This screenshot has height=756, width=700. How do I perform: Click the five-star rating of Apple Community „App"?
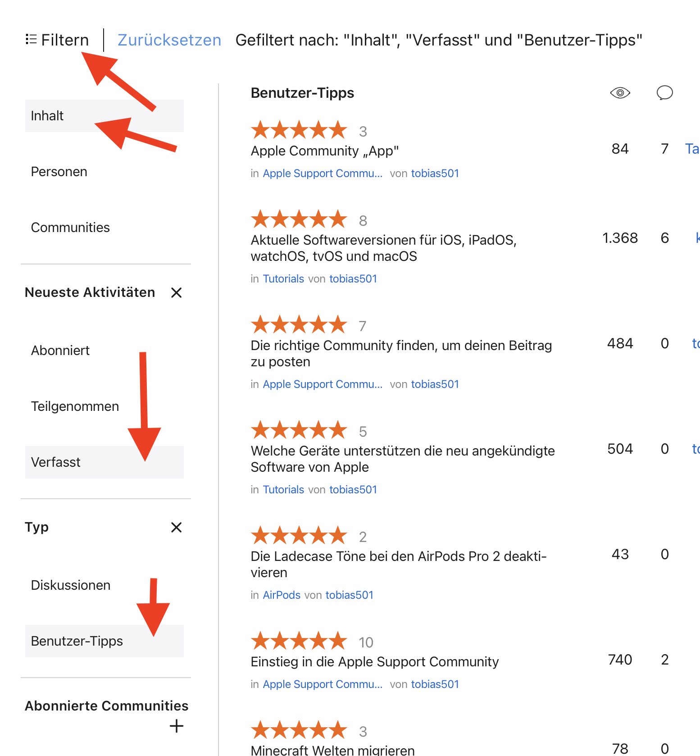(x=299, y=131)
